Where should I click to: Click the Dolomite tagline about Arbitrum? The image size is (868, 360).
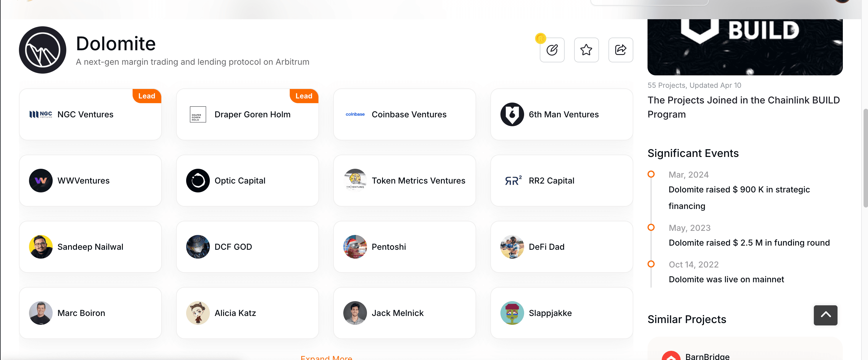click(192, 62)
